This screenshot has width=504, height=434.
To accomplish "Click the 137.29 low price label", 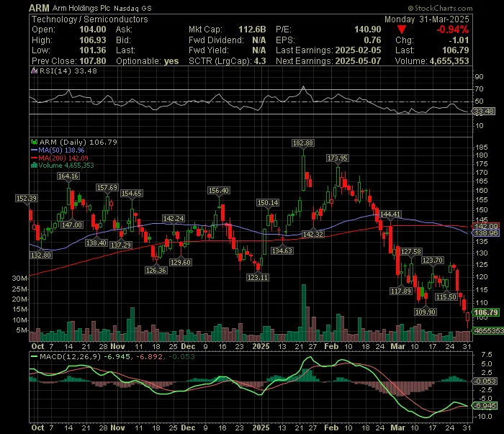I will (121, 245).
